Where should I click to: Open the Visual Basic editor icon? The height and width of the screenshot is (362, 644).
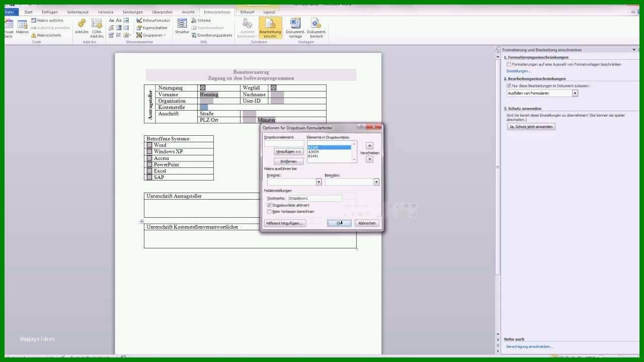click(x=9, y=28)
